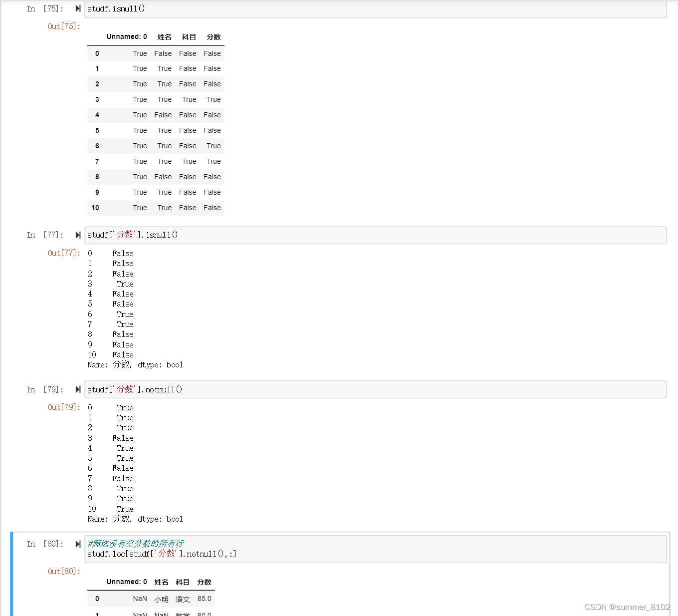678x616 pixels.
Task: Click True value at index 7 in Out[77]
Action: click(x=125, y=324)
